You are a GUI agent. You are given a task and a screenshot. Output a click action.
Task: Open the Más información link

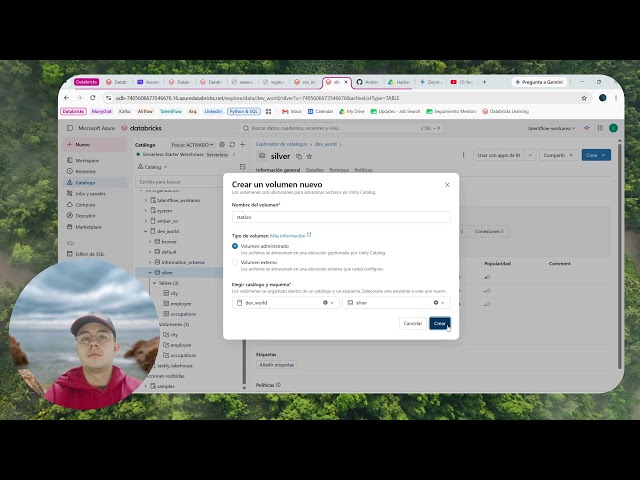[290, 236]
